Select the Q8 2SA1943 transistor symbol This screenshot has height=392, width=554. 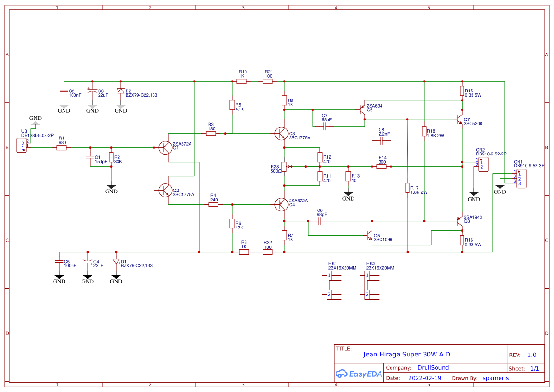(x=459, y=221)
